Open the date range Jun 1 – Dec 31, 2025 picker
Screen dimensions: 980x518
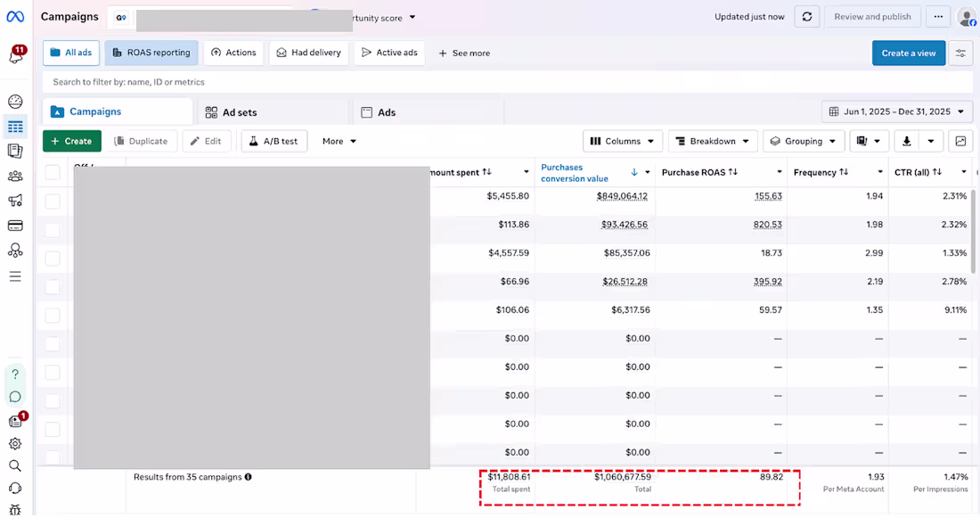897,112
